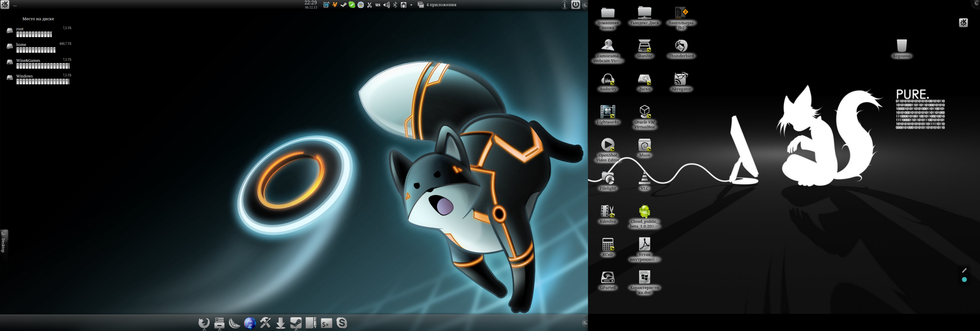Open the Корзина trash icon
This screenshot has width=980, height=331.
pos(902,49)
